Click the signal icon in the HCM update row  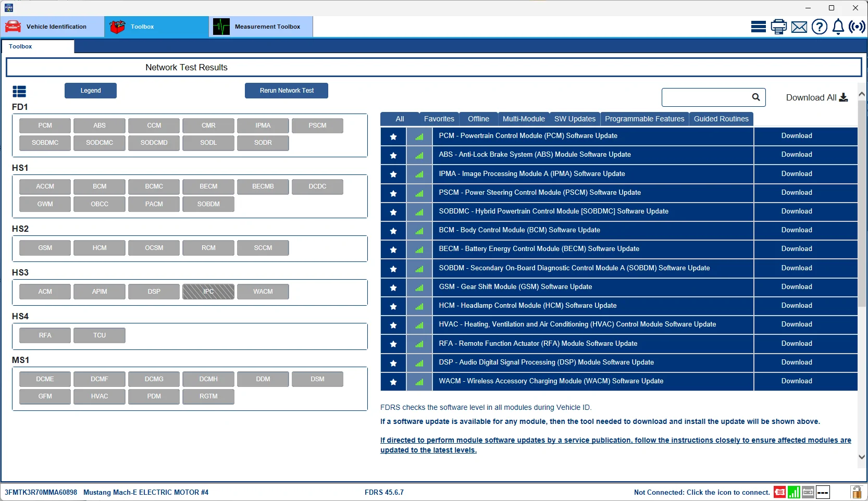click(x=419, y=306)
